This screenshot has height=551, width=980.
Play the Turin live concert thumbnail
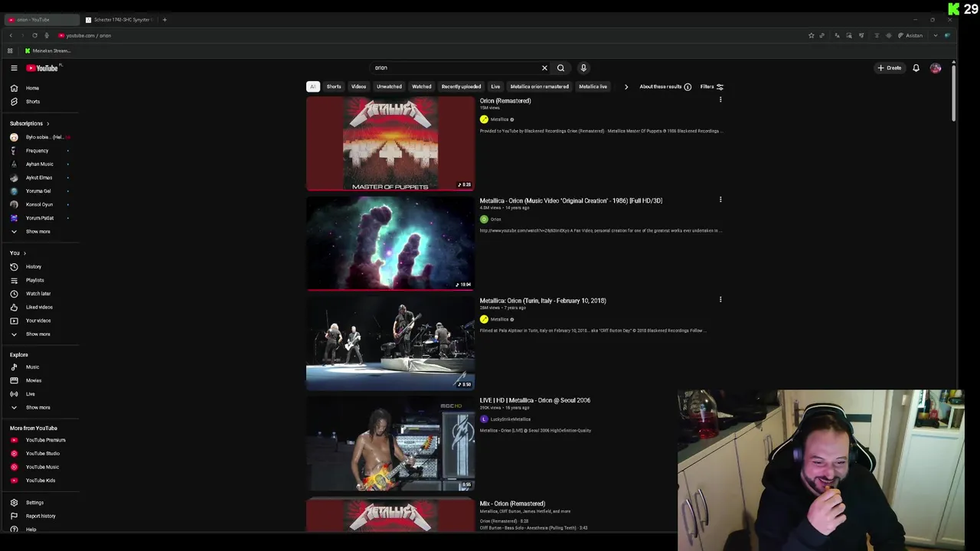click(390, 344)
